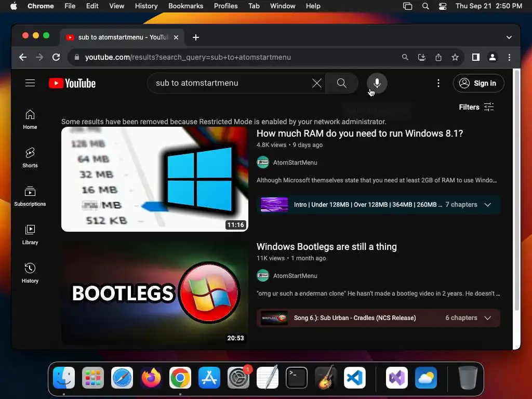532x399 pixels.
Task: Launch Visual Studio Code from the Dock
Action: [x=354, y=378]
